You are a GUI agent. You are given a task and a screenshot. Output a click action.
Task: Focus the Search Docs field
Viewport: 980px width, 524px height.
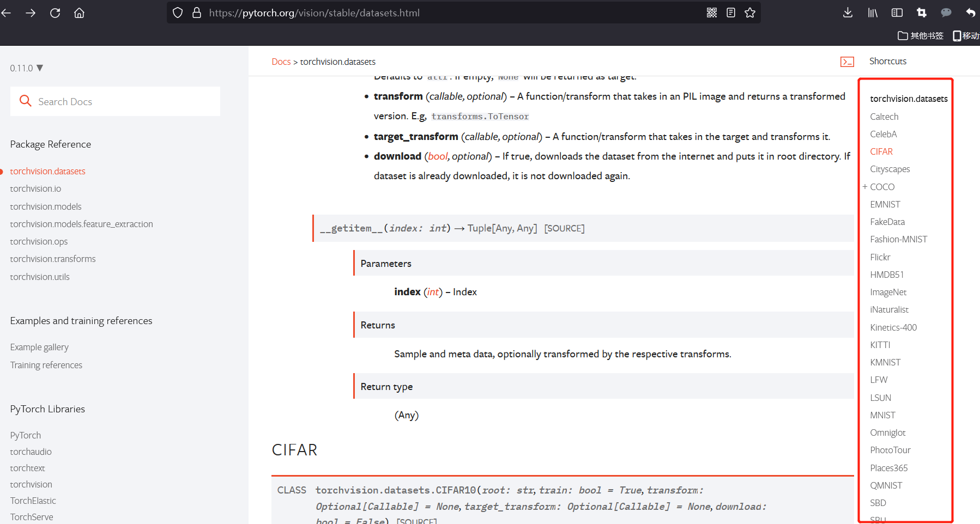pyautogui.click(x=115, y=101)
